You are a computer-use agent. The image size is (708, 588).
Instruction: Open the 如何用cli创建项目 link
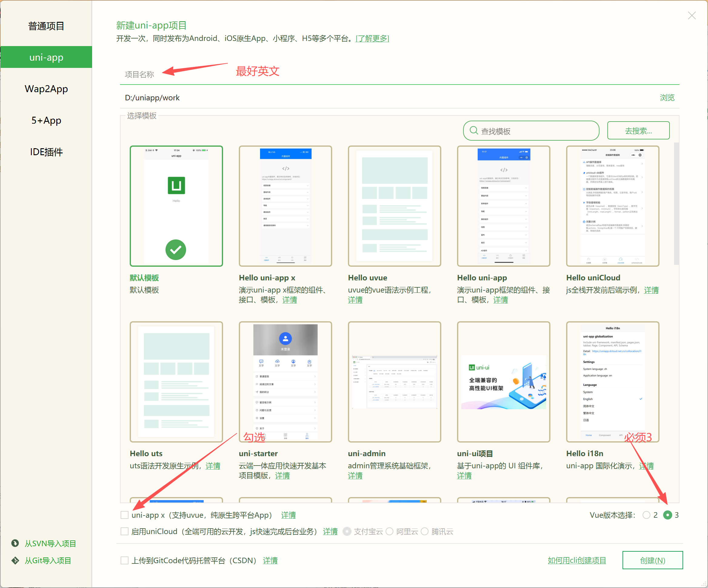coord(576,560)
